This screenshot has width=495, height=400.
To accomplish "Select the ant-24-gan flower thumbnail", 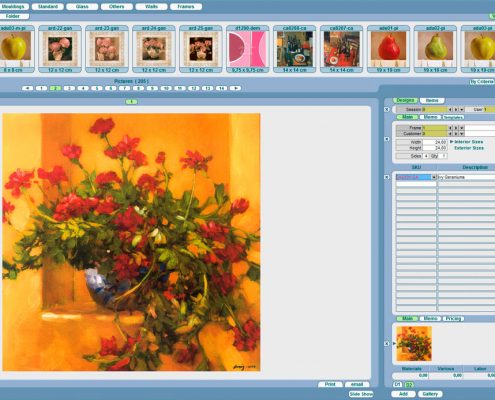I will point(154,49).
